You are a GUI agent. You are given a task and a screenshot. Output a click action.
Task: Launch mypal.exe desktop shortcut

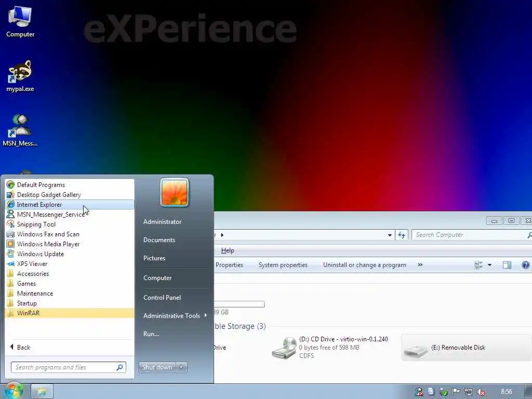tap(20, 76)
